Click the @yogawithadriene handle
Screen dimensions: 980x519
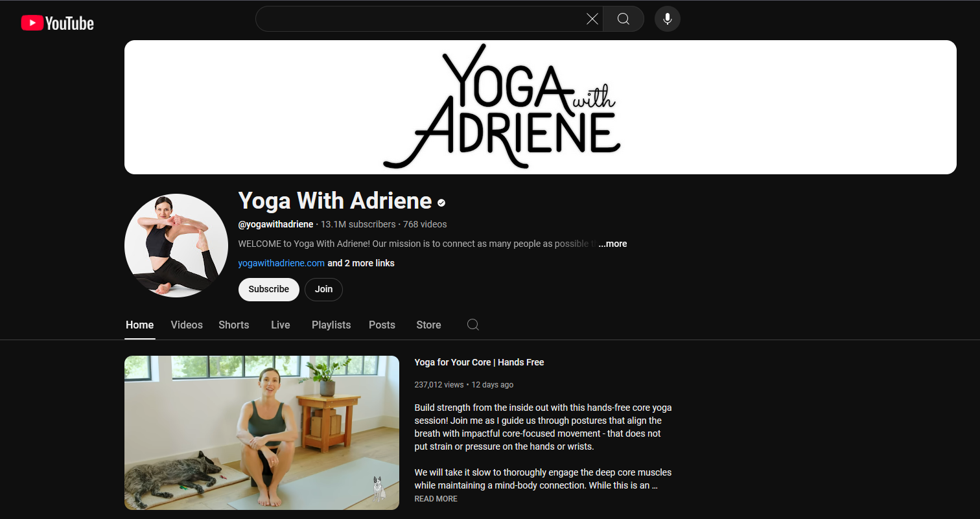tap(275, 224)
